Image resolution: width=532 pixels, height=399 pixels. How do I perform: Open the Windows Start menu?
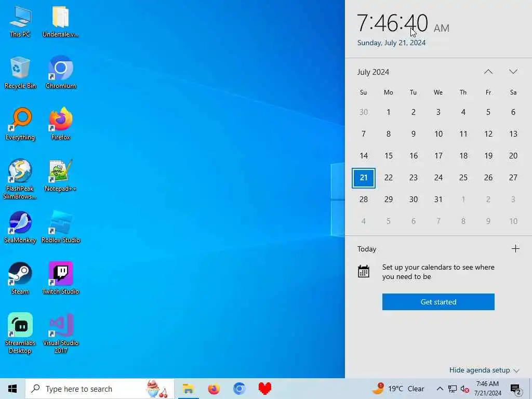12,389
